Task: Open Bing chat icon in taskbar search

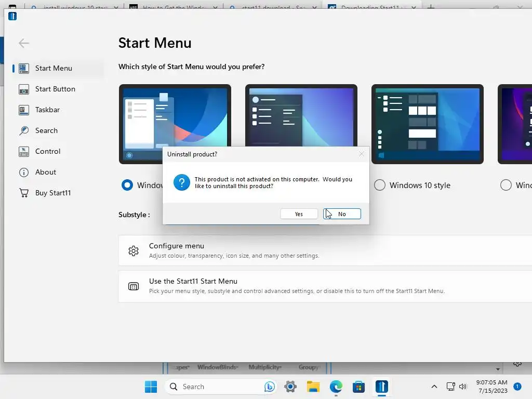Action: pos(270,387)
